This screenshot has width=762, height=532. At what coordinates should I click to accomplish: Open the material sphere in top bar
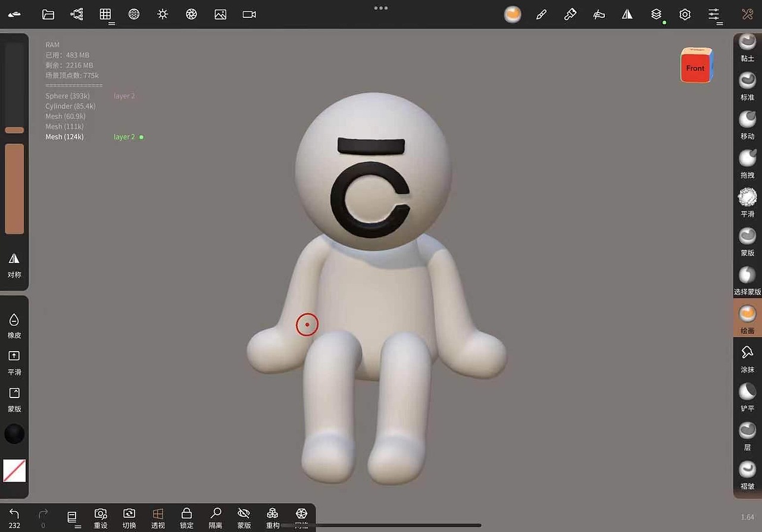pyautogui.click(x=513, y=14)
